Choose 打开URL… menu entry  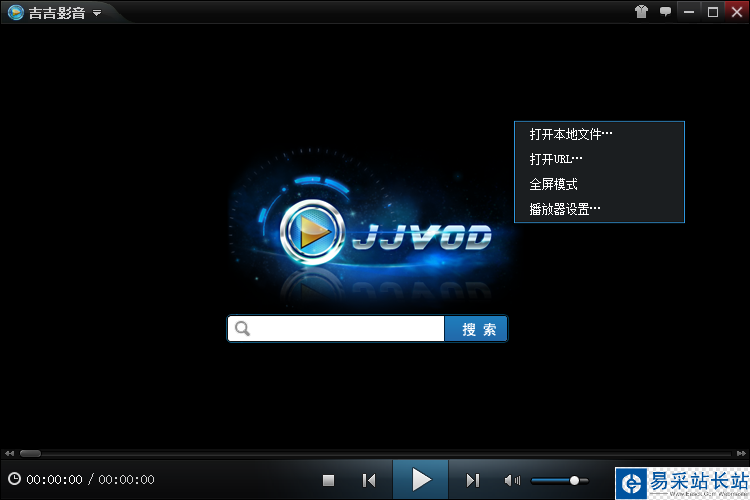[599, 159]
